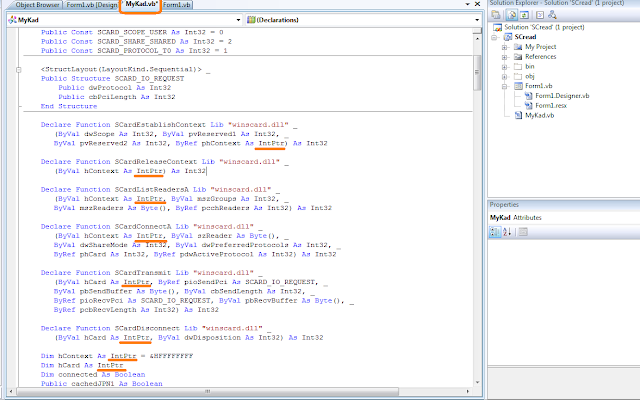640x400 pixels.
Task: Click the Form1.resx file icon
Action: coord(529,106)
